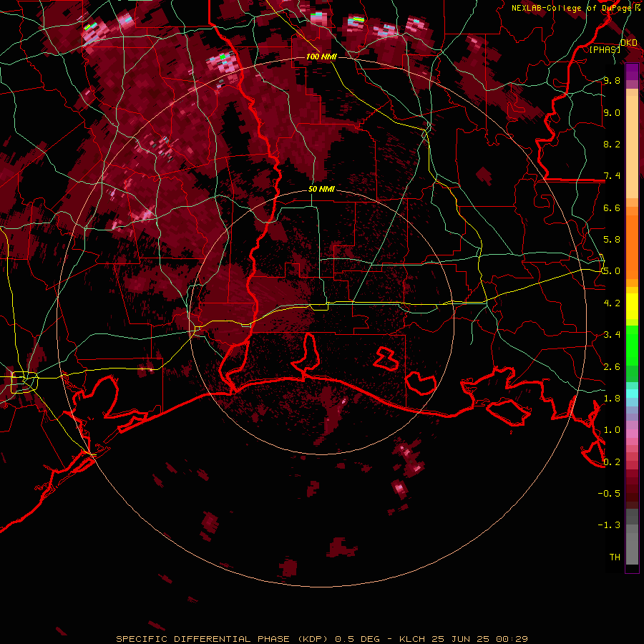Click the 8.2 scale value
This screenshot has width=644, height=644.
coord(612,144)
